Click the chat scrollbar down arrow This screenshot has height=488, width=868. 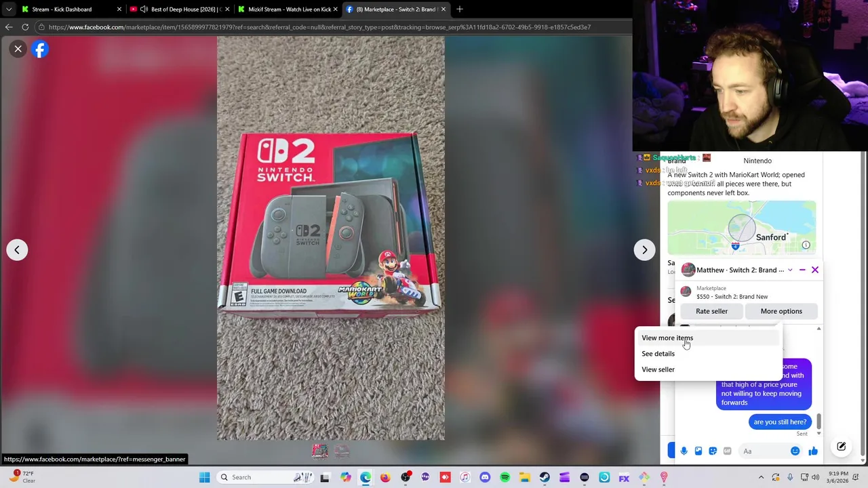pyautogui.click(x=818, y=433)
